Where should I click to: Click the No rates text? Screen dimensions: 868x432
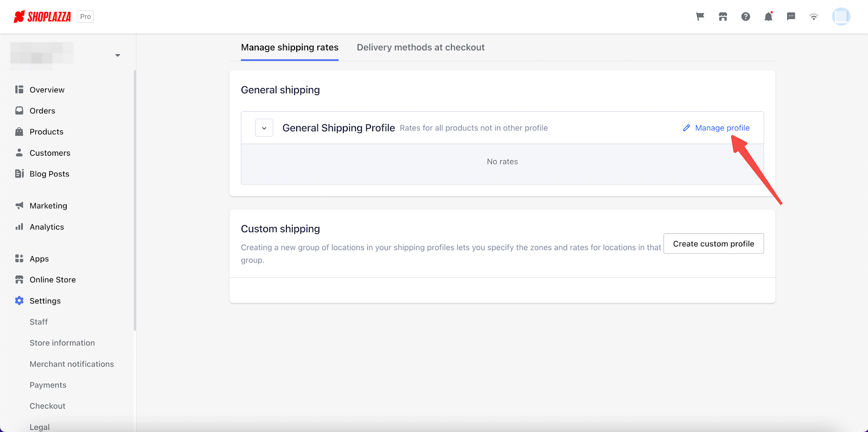point(502,162)
